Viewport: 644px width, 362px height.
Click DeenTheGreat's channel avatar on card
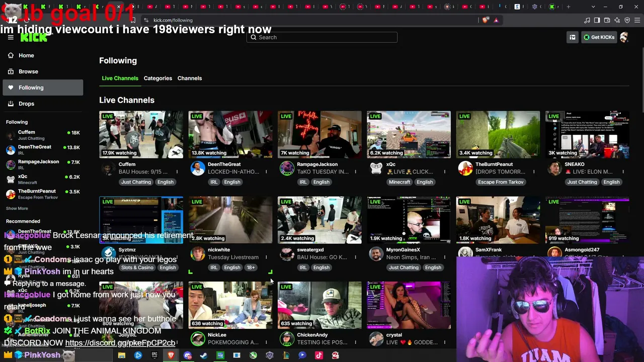click(198, 168)
